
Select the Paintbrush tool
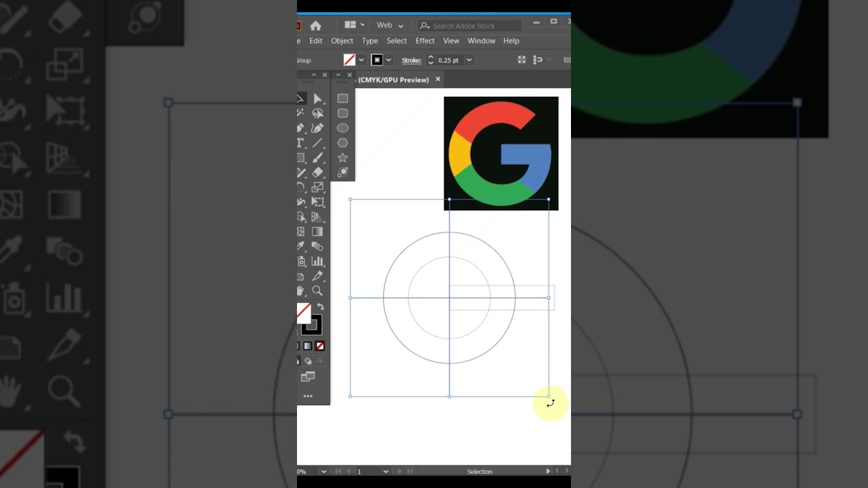(x=317, y=158)
